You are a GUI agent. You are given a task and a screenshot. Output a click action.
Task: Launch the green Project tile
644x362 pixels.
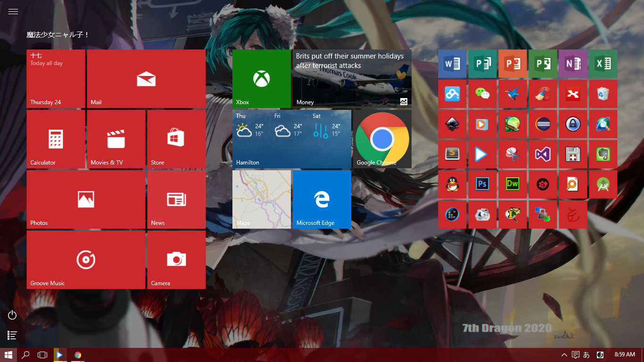point(543,64)
